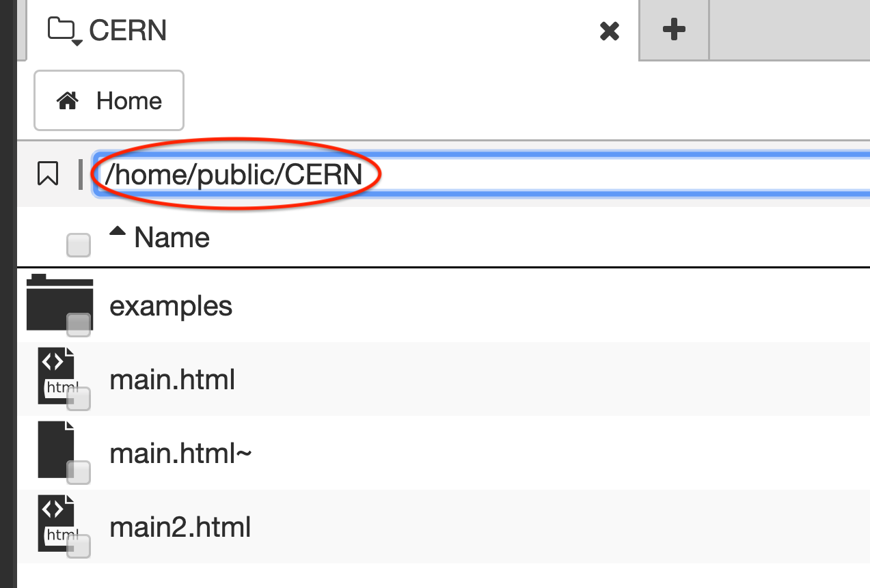The width and height of the screenshot is (870, 588).
Task: Click the Name column header
Action: (171, 237)
